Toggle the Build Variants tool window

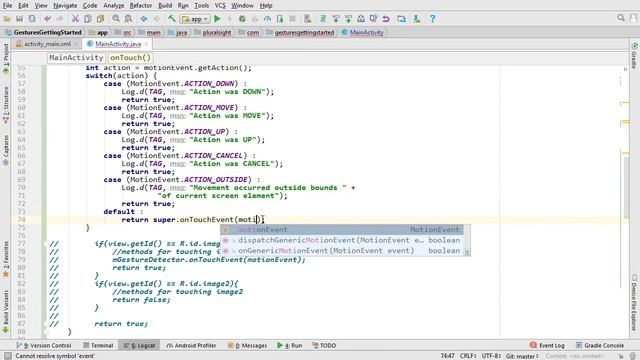pyautogui.click(x=6, y=312)
